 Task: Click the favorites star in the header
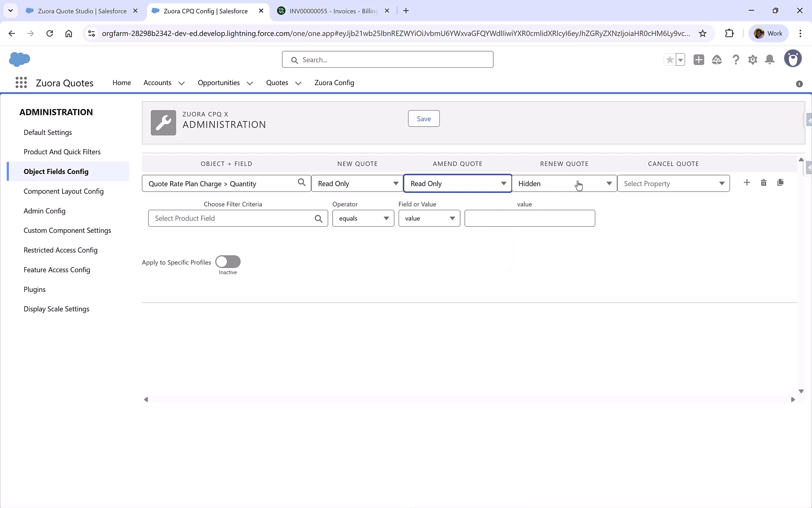coord(670,60)
